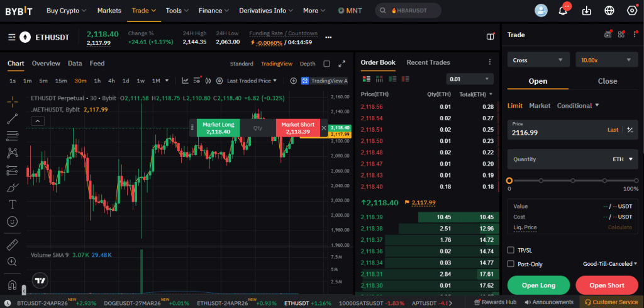Viewport: 644px width, 308px height.
Task: Open the trading guide book icon
Action: tap(491, 37)
